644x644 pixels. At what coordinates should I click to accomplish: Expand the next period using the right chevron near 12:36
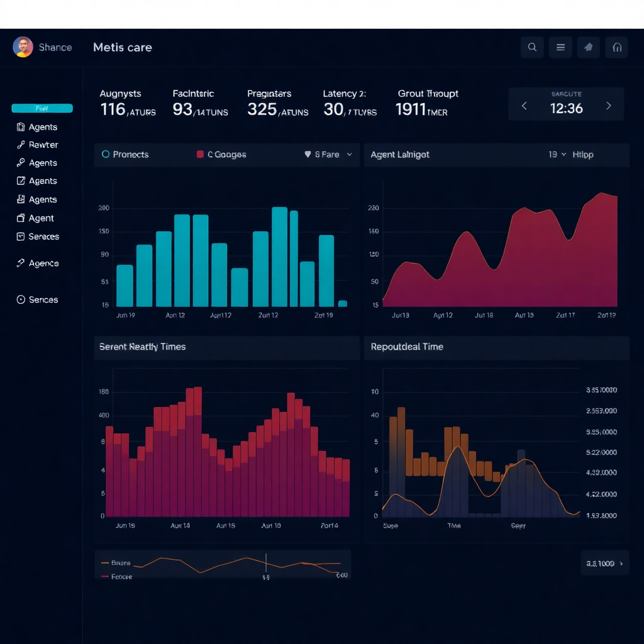click(x=608, y=106)
